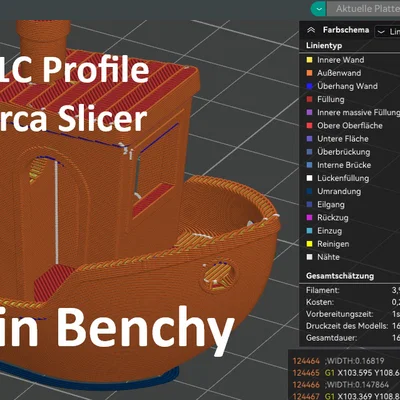The width and height of the screenshot is (400, 400).
Task: Click the Innere Wand yellow color swatch
Action: coord(309,60)
